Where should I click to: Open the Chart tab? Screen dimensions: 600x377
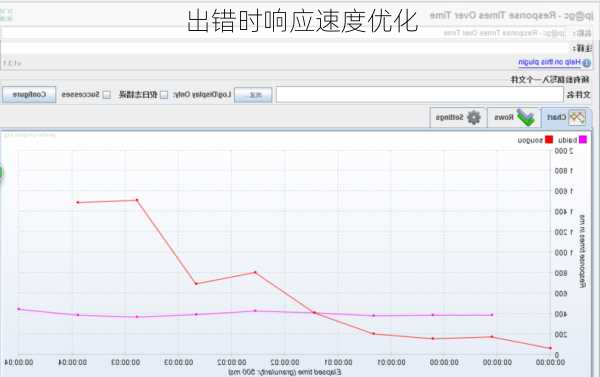[x=566, y=118]
